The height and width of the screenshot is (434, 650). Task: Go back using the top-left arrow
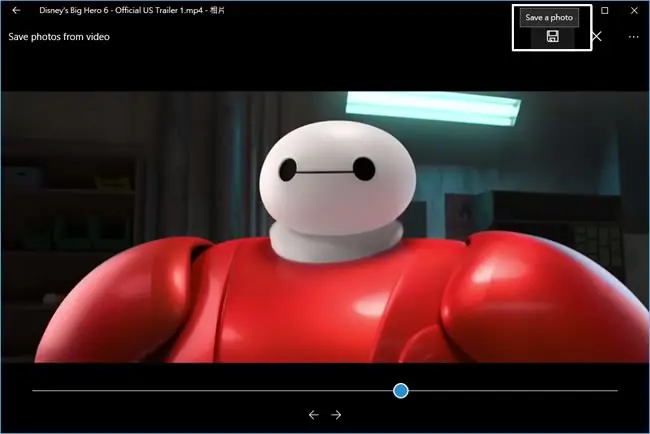[x=16, y=10]
